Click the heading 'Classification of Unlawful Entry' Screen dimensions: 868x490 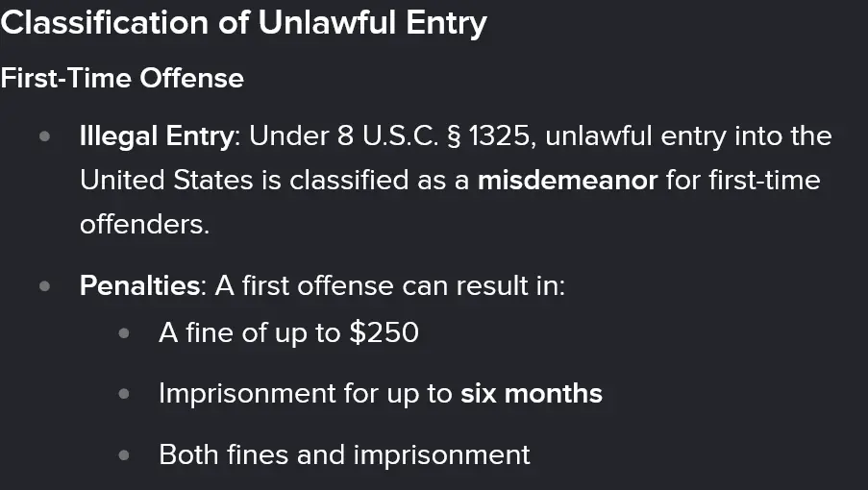pos(243,23)
